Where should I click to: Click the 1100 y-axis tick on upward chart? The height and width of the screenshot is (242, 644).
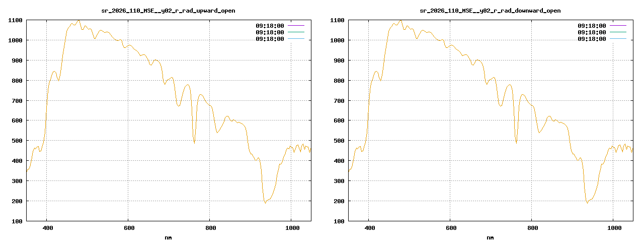point(15,20)
